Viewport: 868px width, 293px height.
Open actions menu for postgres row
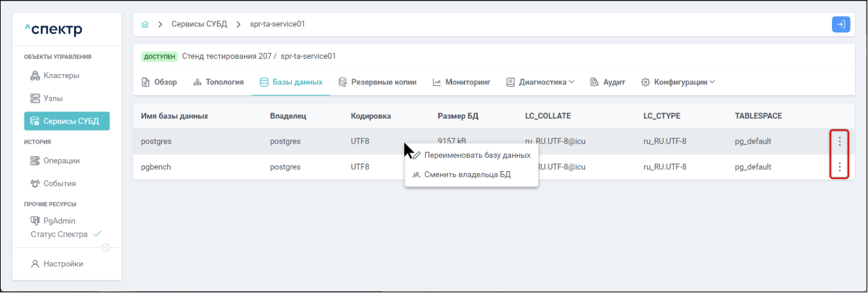pyautogui.click(x=840, y=141)
